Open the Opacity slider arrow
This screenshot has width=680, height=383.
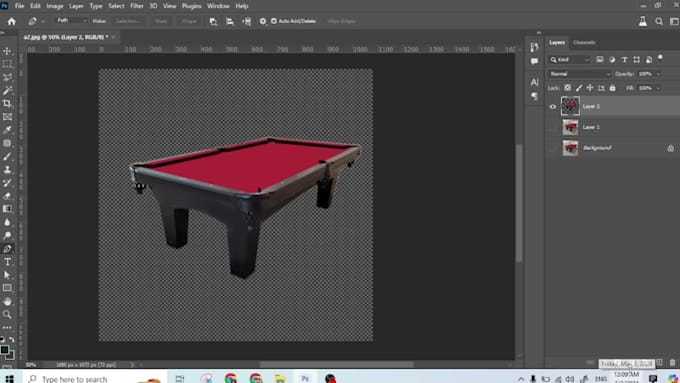[x=658, y=74]
